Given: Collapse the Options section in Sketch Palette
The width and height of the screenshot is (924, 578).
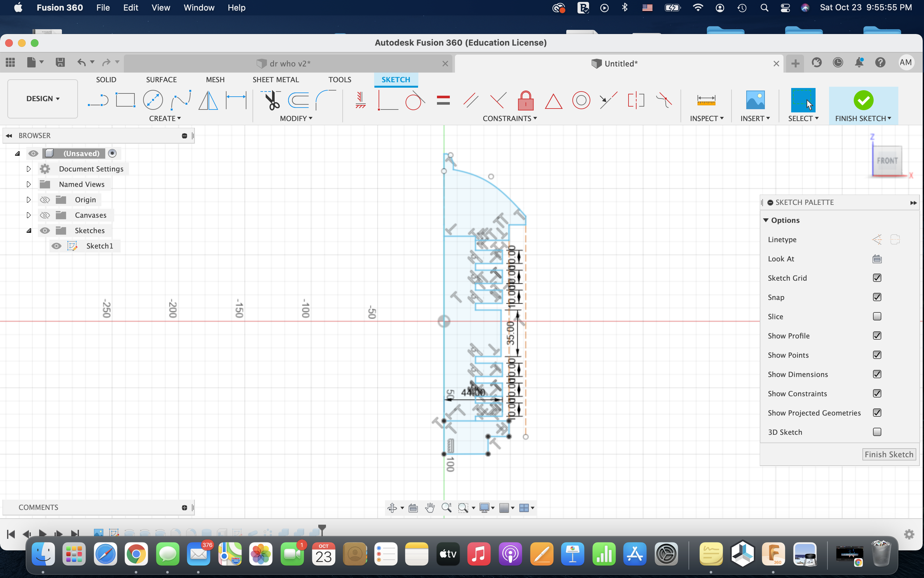Looking at the screenshot, I should coord(766,220).
